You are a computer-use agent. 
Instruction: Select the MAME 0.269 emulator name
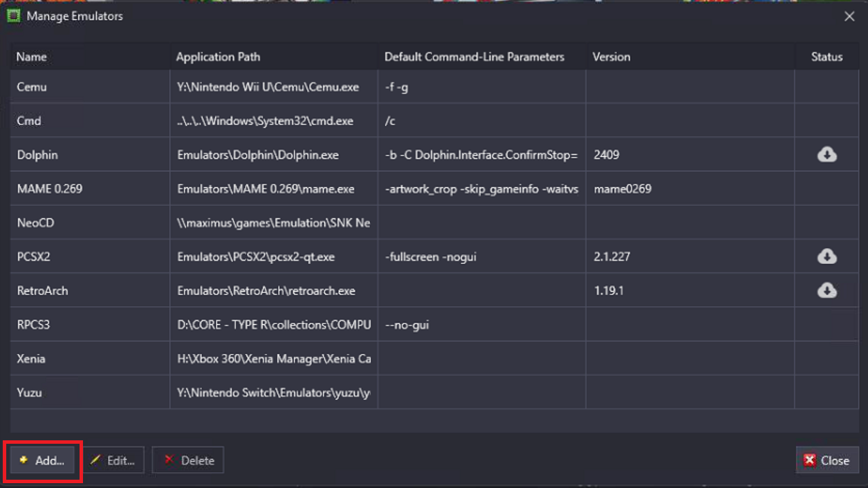coord(50,189)
